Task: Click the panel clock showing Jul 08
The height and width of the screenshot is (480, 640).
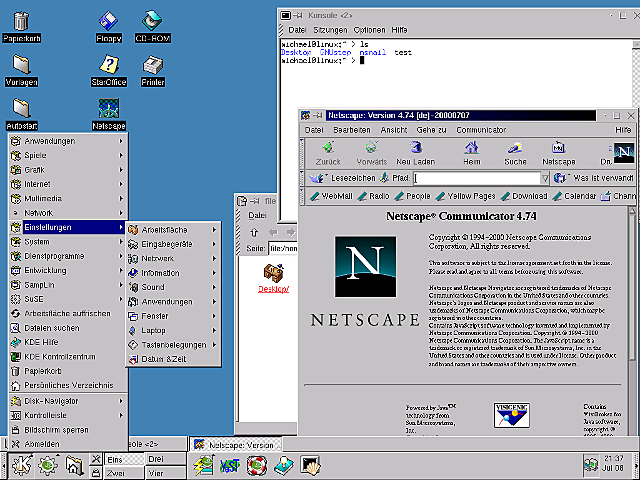Action: tap(613, 464)
